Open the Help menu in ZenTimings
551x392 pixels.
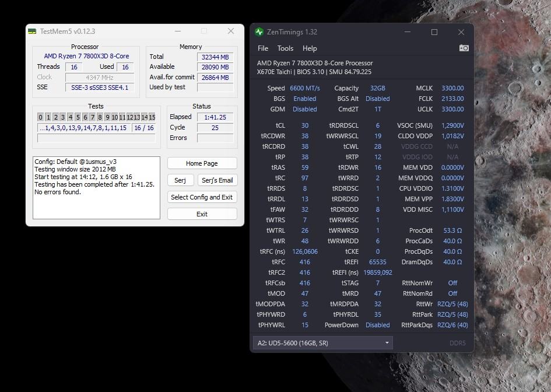point(310,48)
